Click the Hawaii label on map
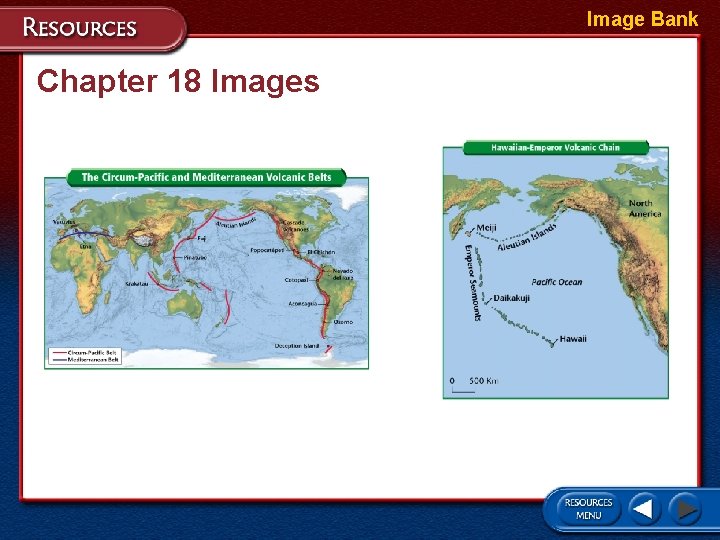Viewport: 720px width, 540px height. [x=573, y=339]
